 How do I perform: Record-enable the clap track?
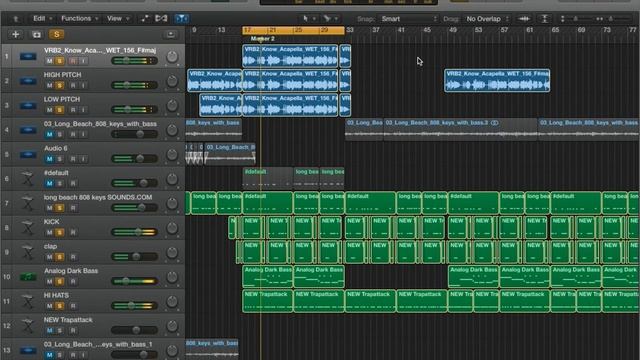click(x=73, y=257)
